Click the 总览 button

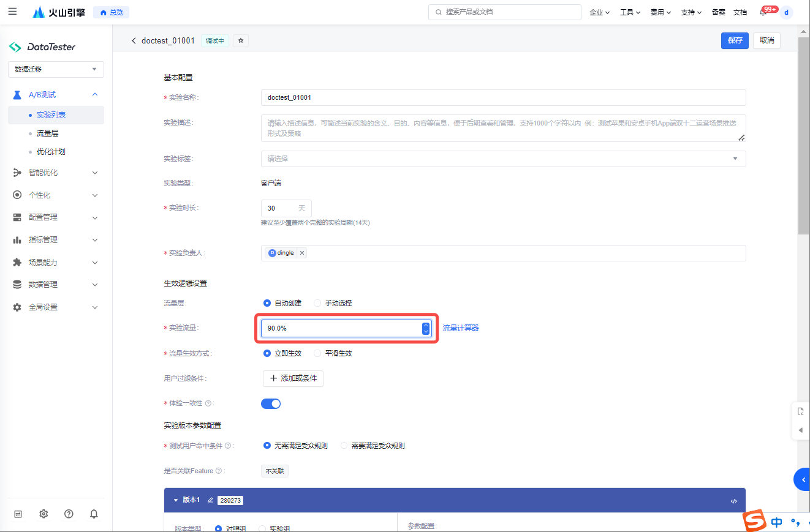tap(112, 12)
